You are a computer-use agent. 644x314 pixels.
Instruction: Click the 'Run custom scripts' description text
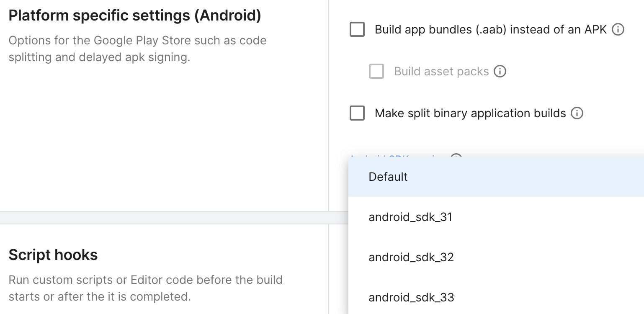(x=145, y=288)
